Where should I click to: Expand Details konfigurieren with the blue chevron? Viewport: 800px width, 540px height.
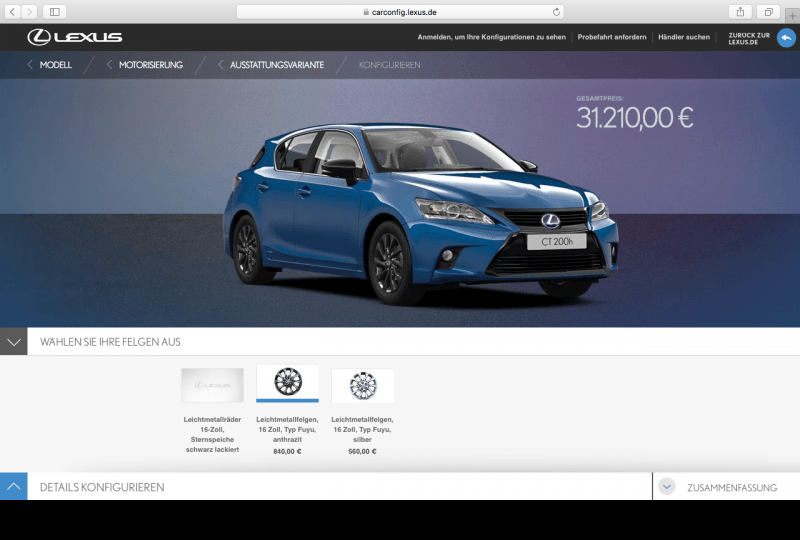pyautogui.click(x=14, y=486)
